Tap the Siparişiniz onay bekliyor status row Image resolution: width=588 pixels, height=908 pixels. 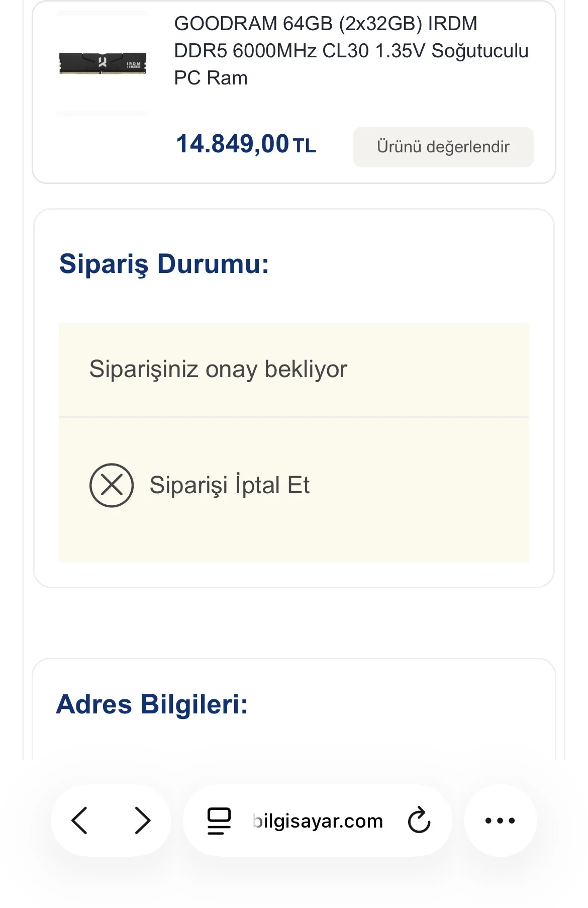[x=218, y=369]
